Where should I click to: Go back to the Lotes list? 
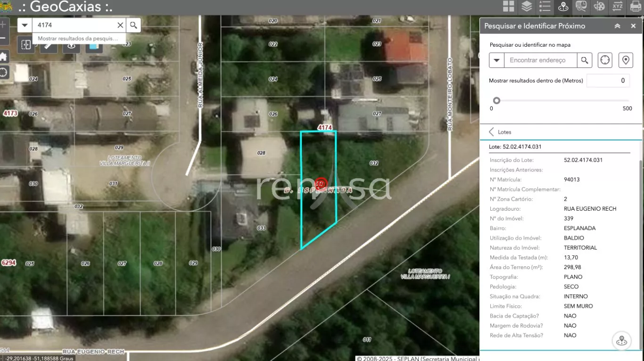click(x=491, y=132)
